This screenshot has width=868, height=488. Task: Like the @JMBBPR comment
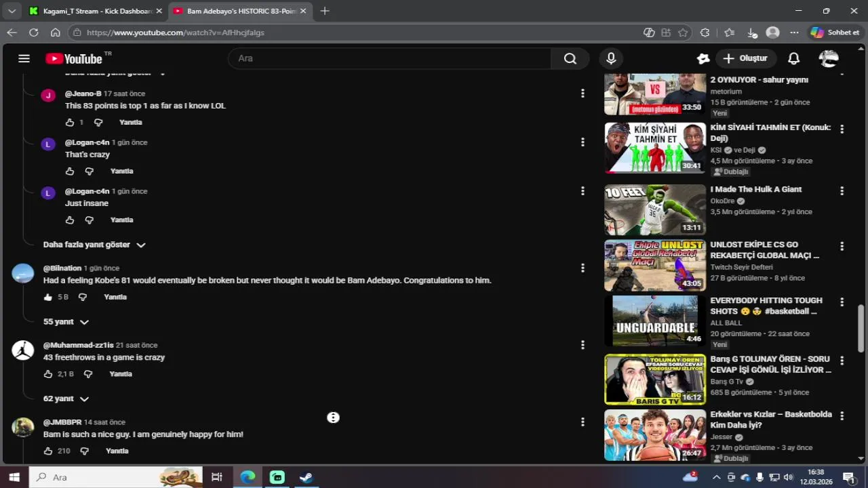click(47, 451)
